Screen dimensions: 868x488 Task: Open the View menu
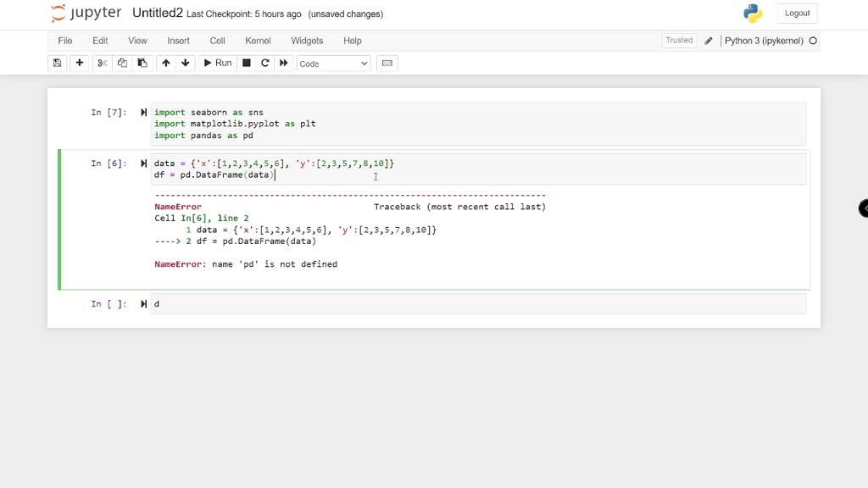(137, 41)
